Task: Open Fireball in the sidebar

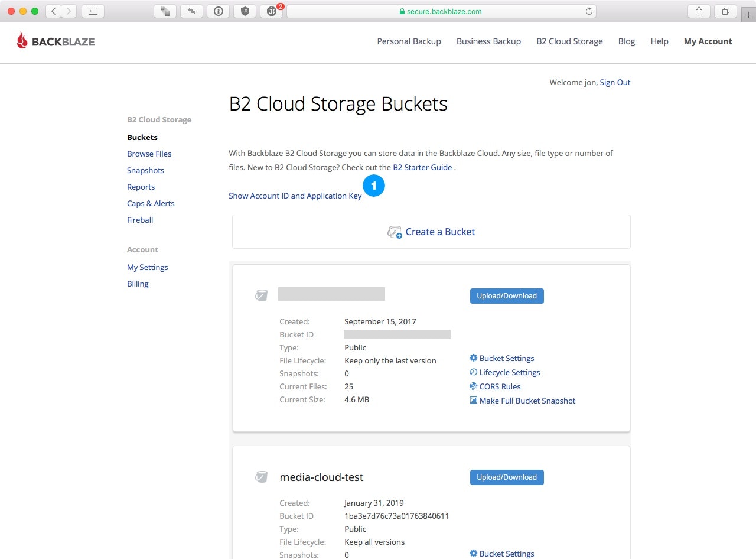Action: click(x=140, y=220)
